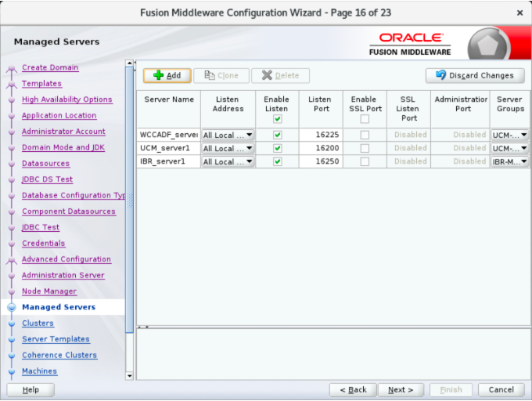Image resolution: width=532 pixels, height=401 pixels.
Task: Click the Server Name column header
Action: tap(169, 109)
